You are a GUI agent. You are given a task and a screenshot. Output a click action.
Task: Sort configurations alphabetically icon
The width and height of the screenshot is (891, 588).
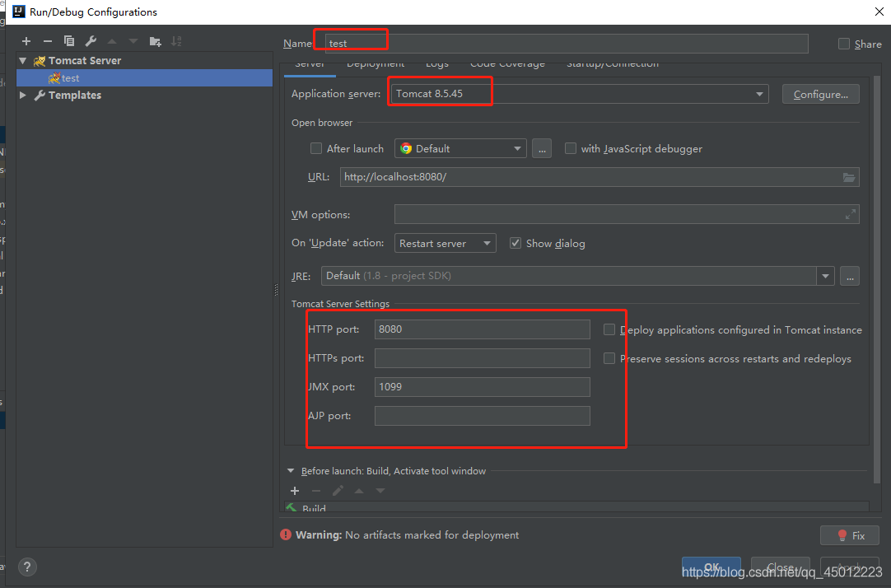pyautogui.click(x=177, y=41)
